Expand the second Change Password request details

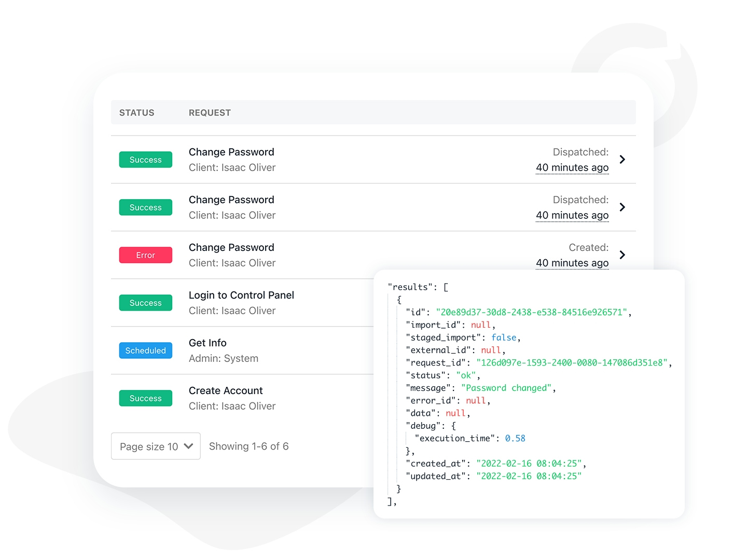[622, 207]
